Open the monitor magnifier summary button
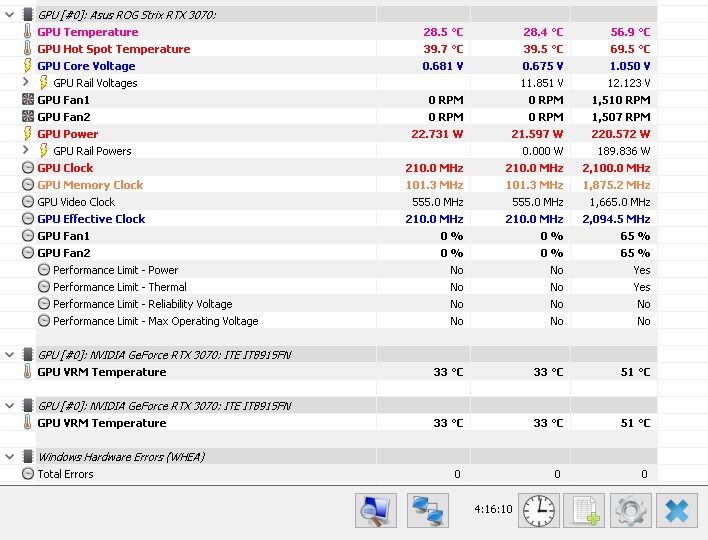708x540 pixels. coord(376,511)
